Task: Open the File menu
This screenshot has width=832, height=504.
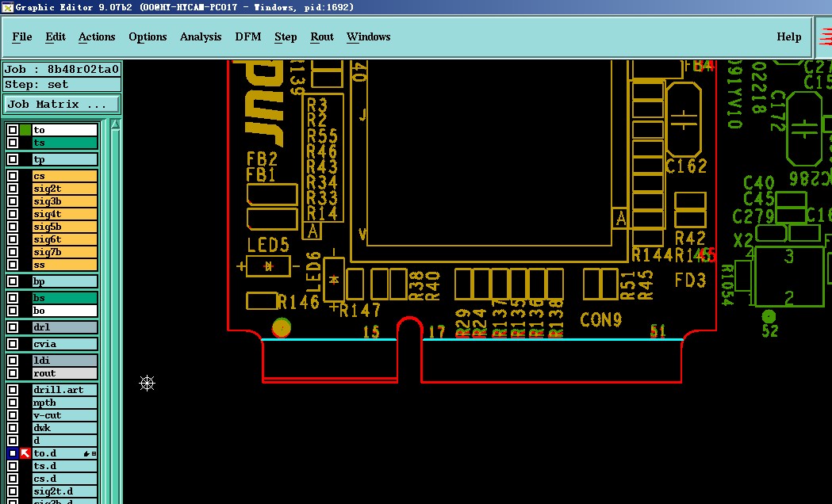Action: coord(21,36)
